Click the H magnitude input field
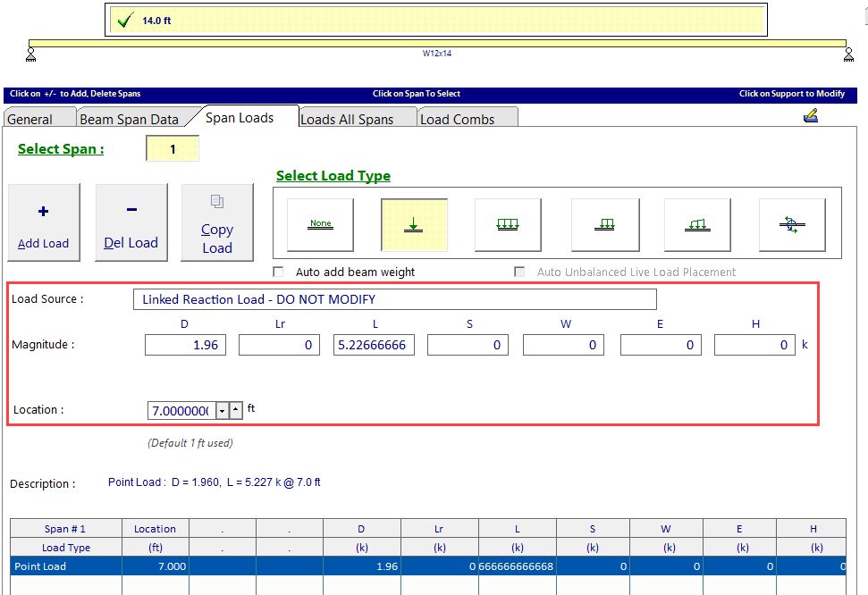 tap(755, 345)
